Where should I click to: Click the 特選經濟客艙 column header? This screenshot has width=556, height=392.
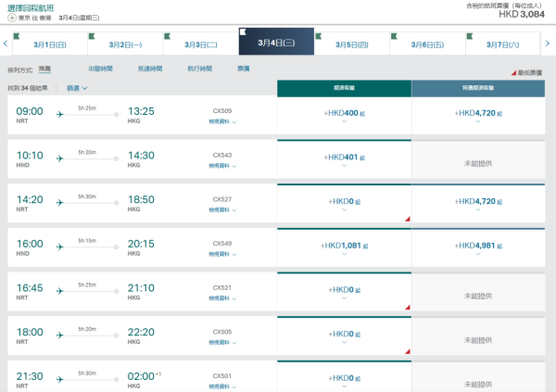[478, 87]
